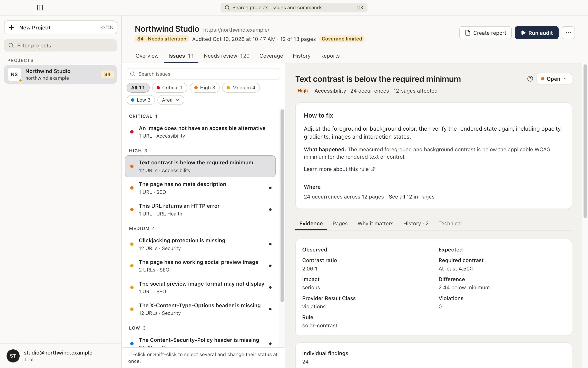Image resolution: width=588 pixels, height=368 pixels.
Task: Select the Clickjacking protection is missing issue
Action: pos(200,244)
